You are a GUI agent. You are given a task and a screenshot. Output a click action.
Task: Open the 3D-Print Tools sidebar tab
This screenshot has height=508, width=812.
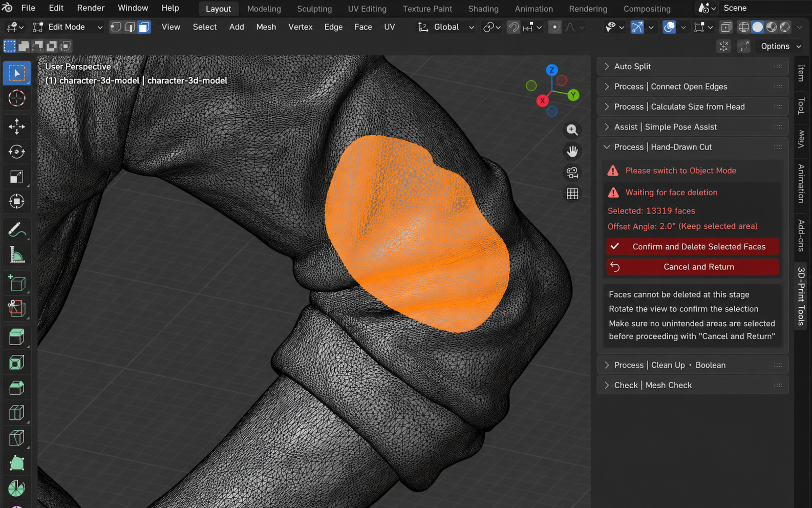click(x=802, y=297)
